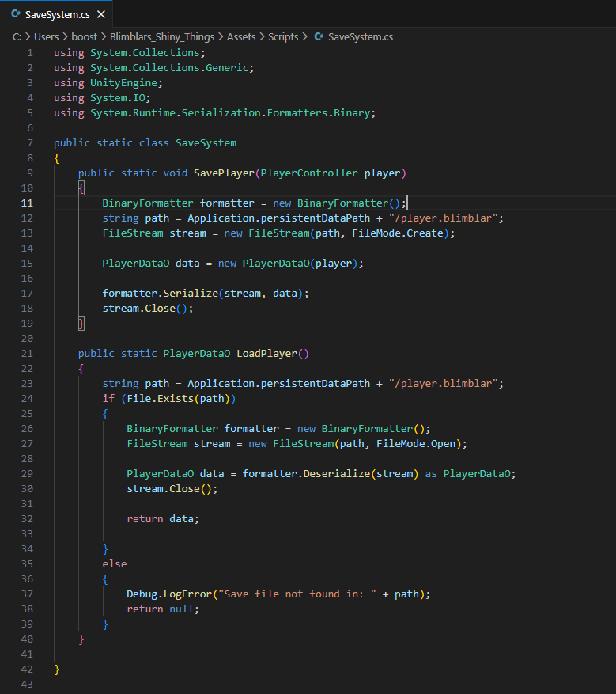Close the SaveSystem.cs tab
This screenshot has height=694, width=616.
(101, 14)
